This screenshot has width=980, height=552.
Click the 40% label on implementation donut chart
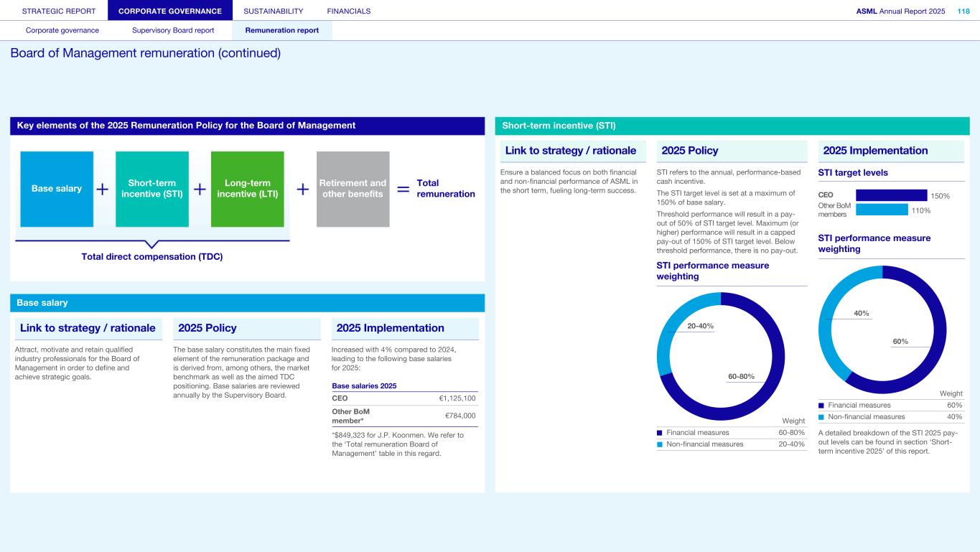click(x=861, y=313)
